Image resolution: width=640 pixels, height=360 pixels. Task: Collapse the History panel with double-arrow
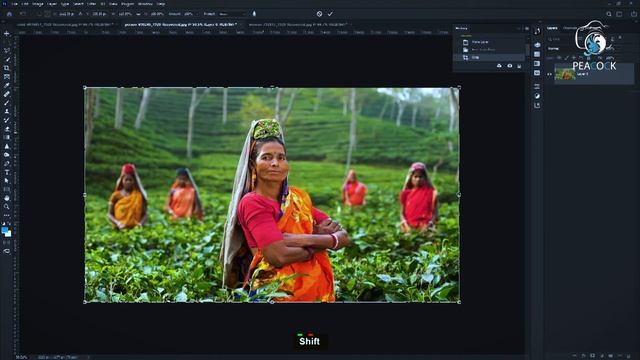pos(519,28)
